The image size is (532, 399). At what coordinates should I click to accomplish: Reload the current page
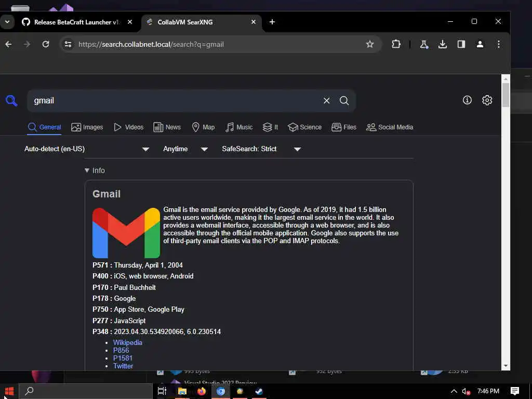point(46,44)
